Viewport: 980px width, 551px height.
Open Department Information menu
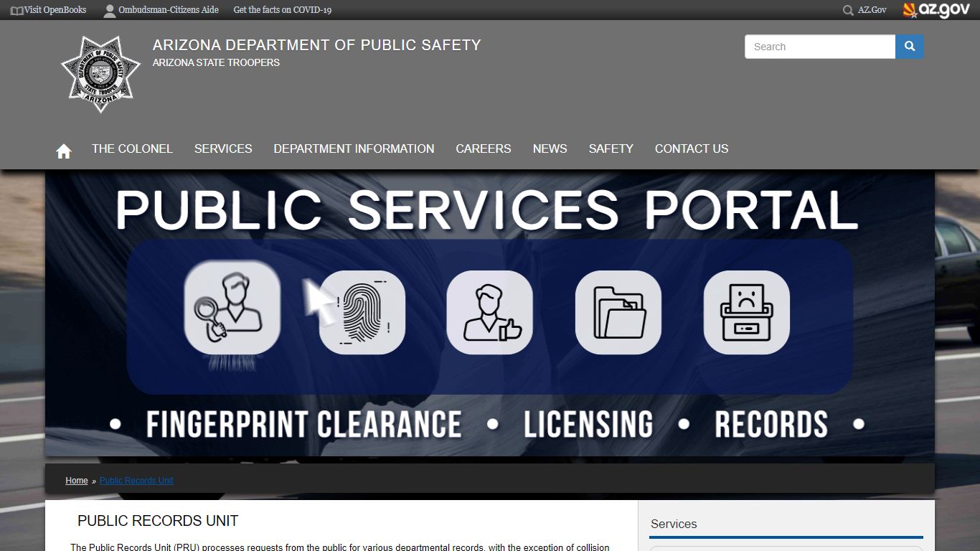354,149
